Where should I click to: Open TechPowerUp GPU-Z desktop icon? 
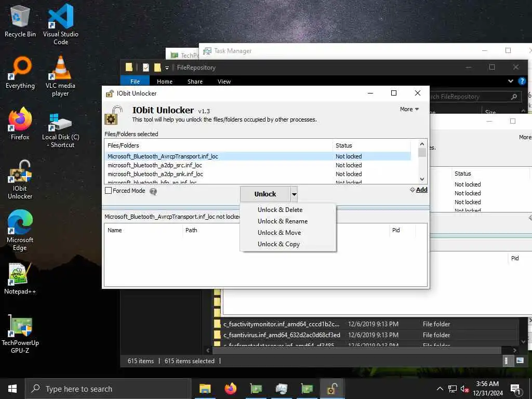point(20,334)
